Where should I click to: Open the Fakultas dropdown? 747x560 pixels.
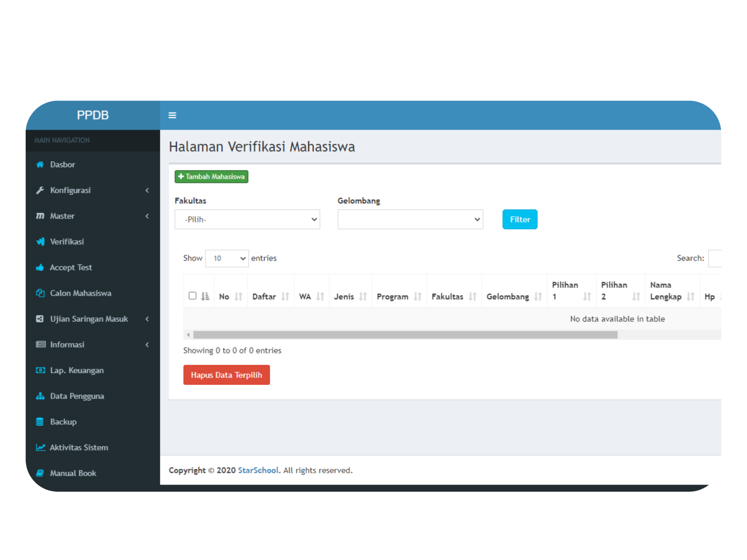click(x=247, y=219)
